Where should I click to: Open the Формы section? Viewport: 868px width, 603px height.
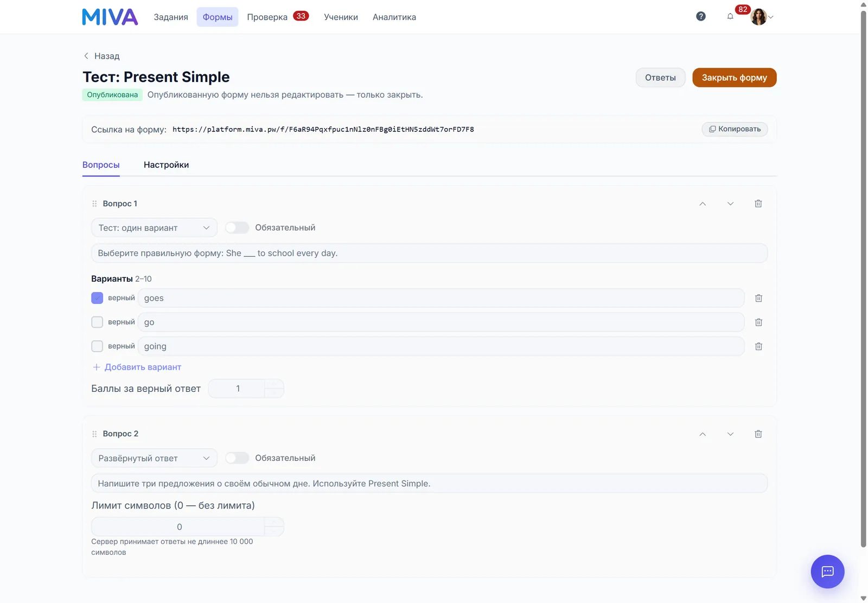tap(218, 17)
